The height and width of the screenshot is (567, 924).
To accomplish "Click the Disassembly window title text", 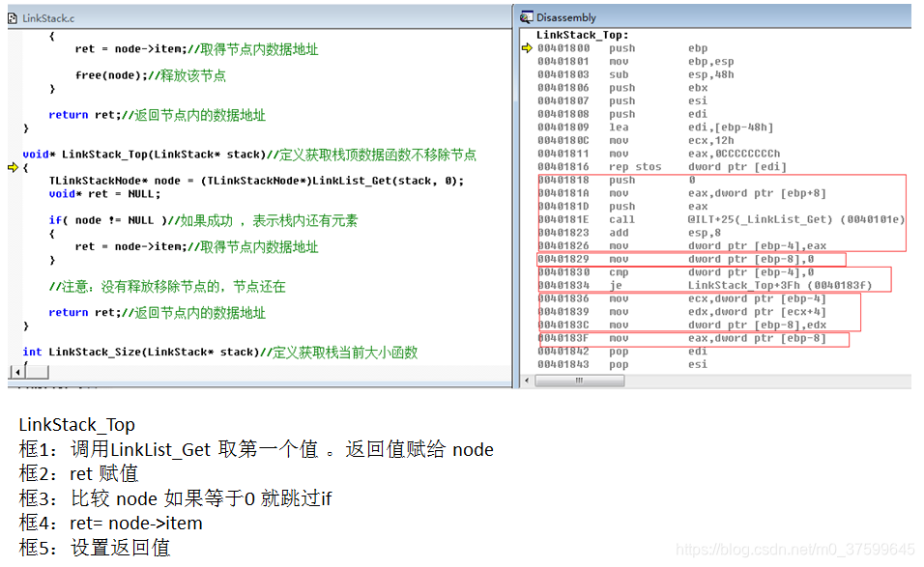I will [565, 17].
